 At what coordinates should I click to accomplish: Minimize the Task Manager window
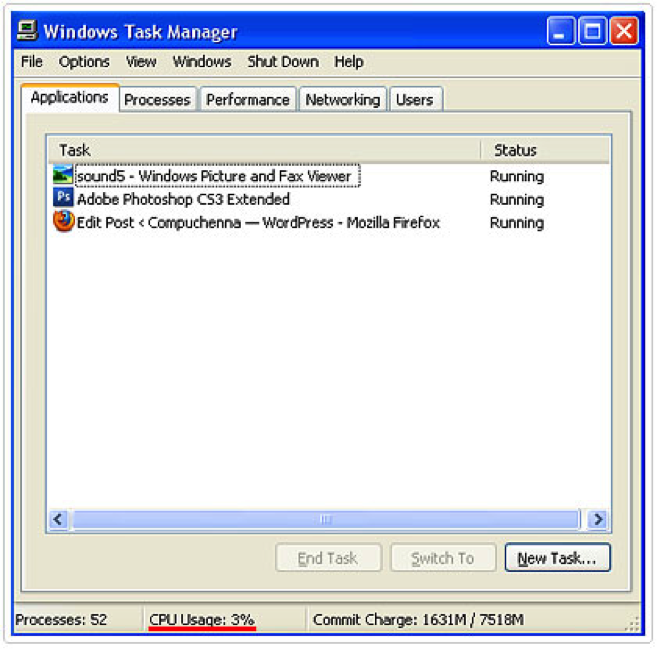560,31
